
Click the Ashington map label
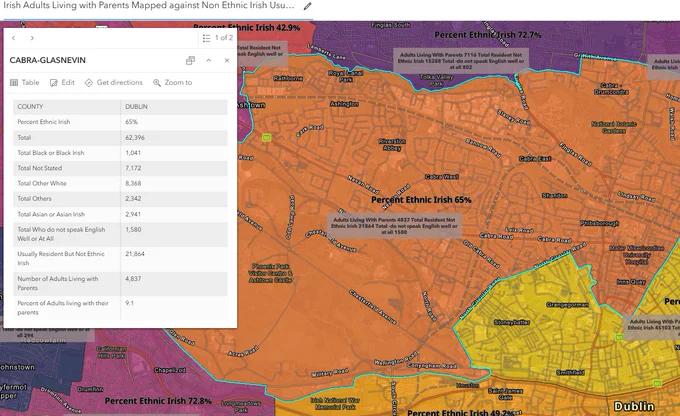point(344,104)
